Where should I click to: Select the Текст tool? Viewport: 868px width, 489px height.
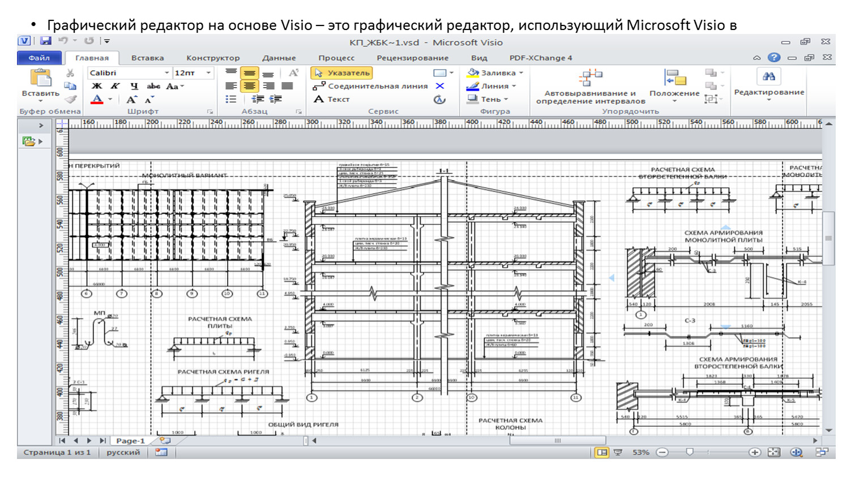(332, 99)
